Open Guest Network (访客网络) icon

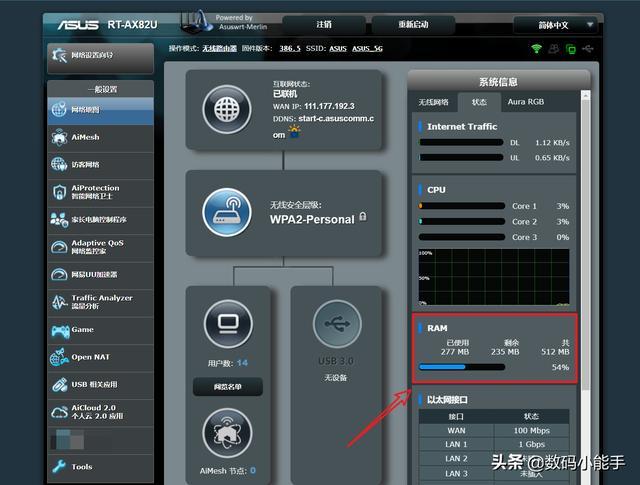click(x=59, y=165)
